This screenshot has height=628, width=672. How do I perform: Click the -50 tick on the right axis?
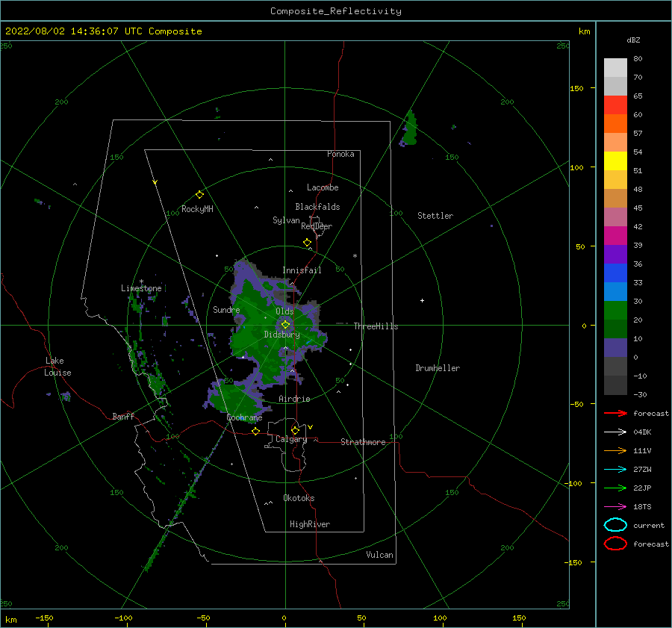pyautogui.click(x=578, y=404)
